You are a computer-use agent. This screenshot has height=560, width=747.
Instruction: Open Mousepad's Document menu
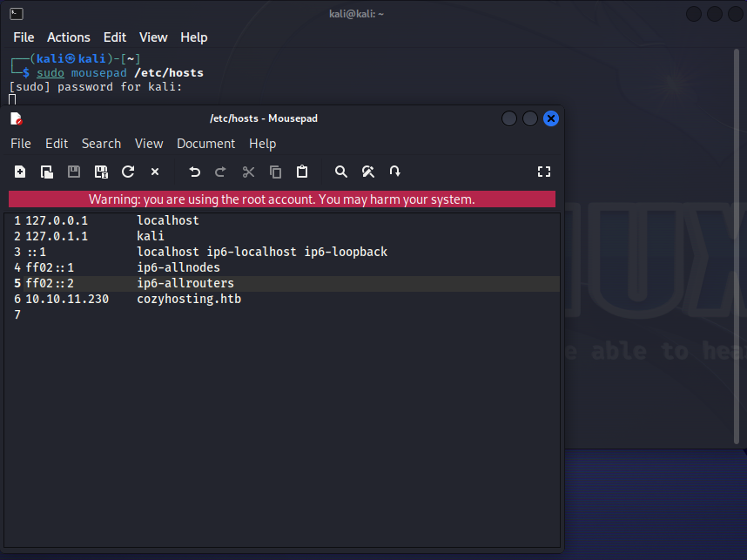coord(205,144)
